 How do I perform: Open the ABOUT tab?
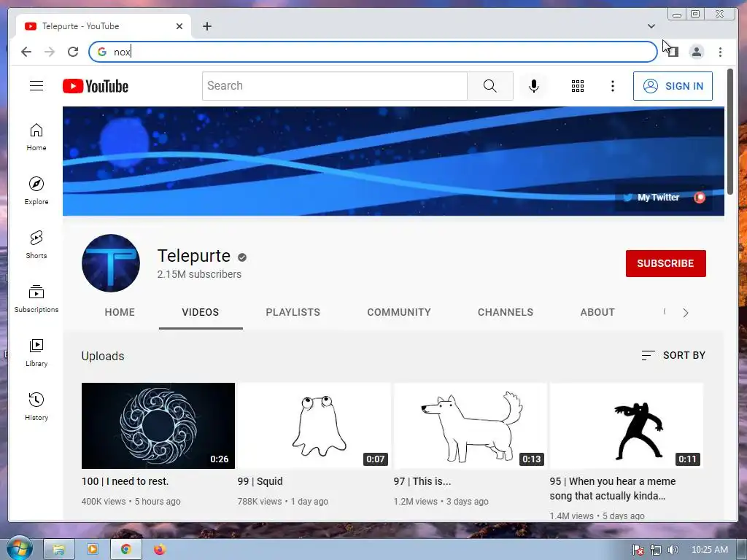tap(597, 312)
